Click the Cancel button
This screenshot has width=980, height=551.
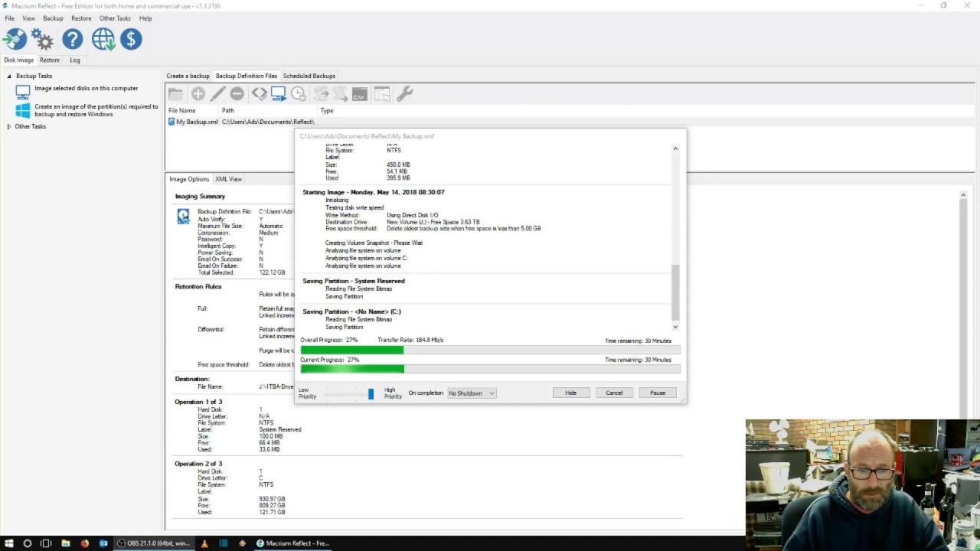(614, 393)
